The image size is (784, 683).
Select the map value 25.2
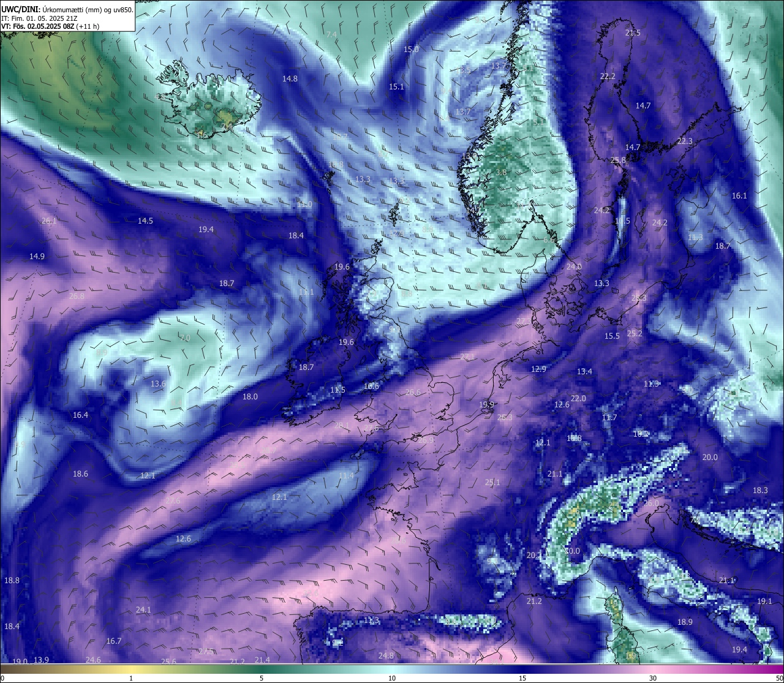[x=635, y=334]
